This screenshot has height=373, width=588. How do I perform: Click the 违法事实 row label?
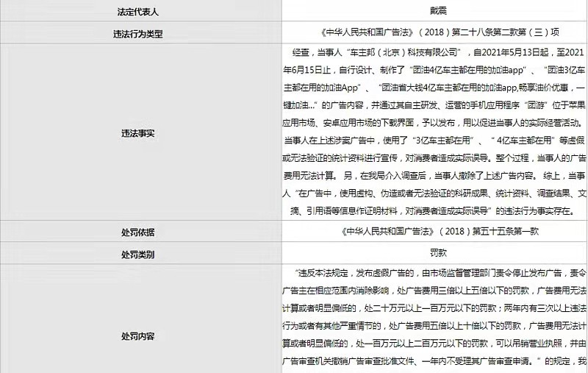pyautogui.click(x=137, y=133)
